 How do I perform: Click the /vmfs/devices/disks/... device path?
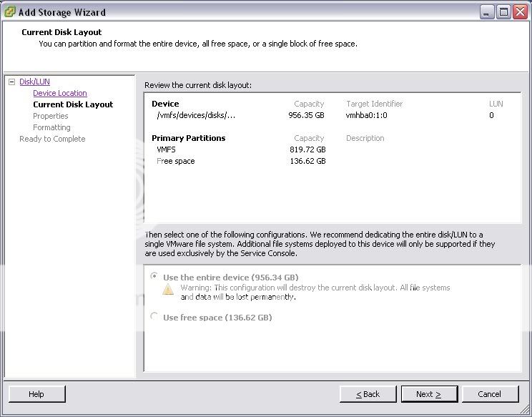tap(196, 115)
